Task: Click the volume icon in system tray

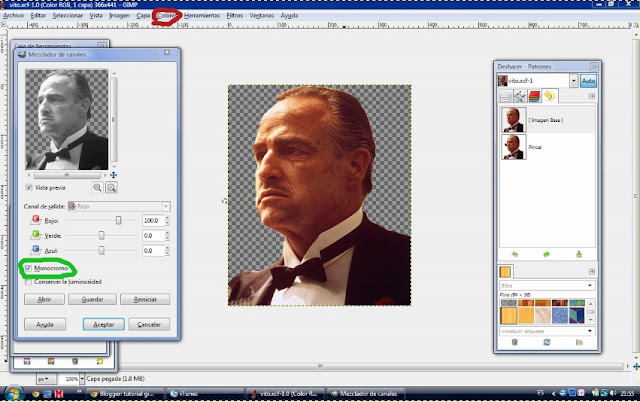Action: click(x=613, y=393)
